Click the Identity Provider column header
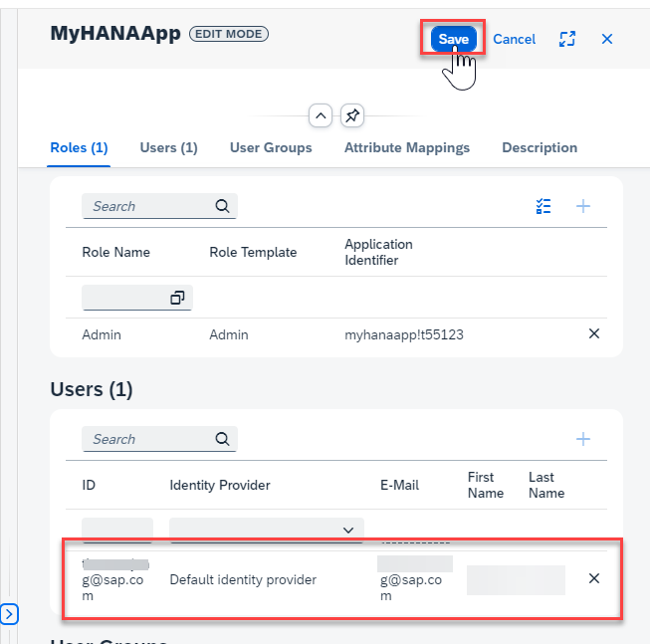The image size is (650, 644). tap(220, 485)
